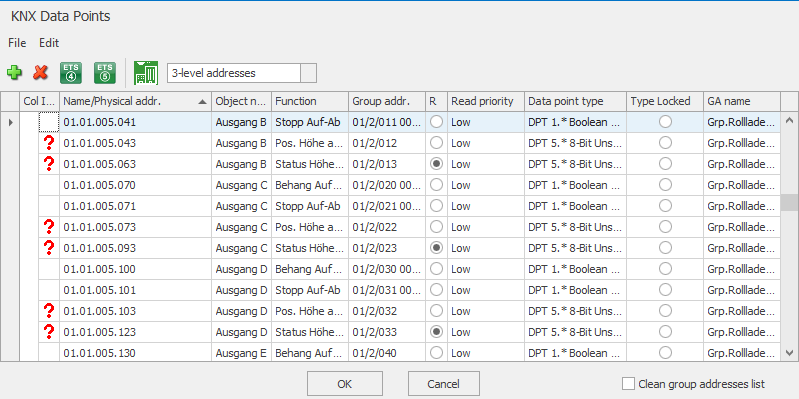Screen dimensions: 799x399
Task: Toggle R radio for 01.01.005.041
Action: 436,122
